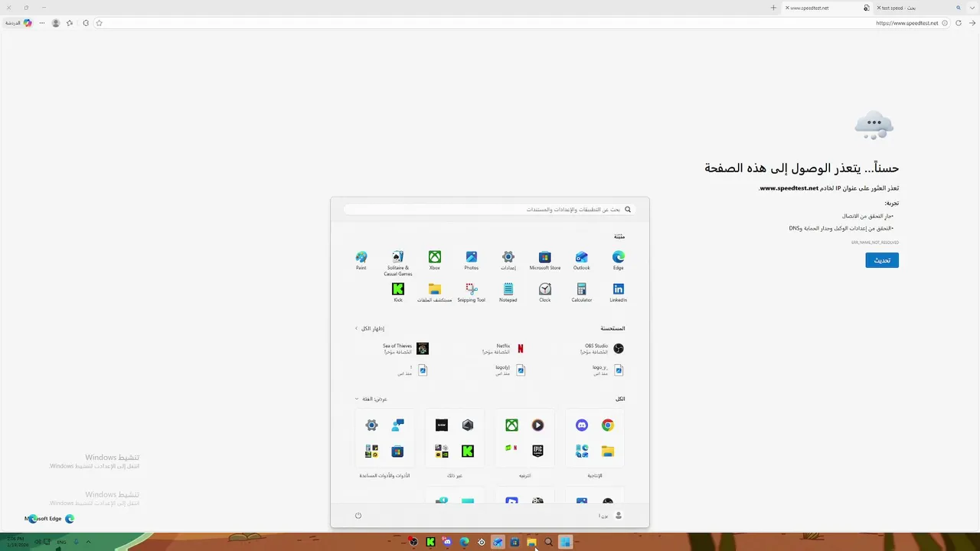The image size is (980, 551).
Task: Click the Start menu power button
Action: pos(358,515)
